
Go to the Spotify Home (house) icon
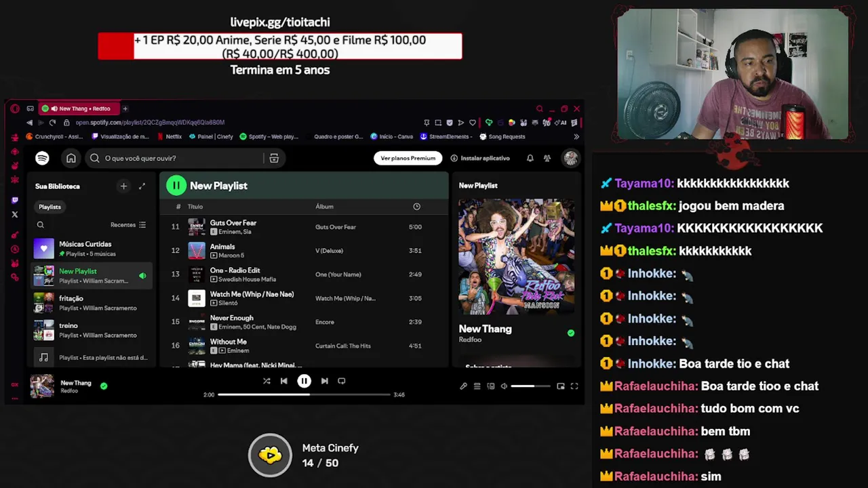coord(71,158)
